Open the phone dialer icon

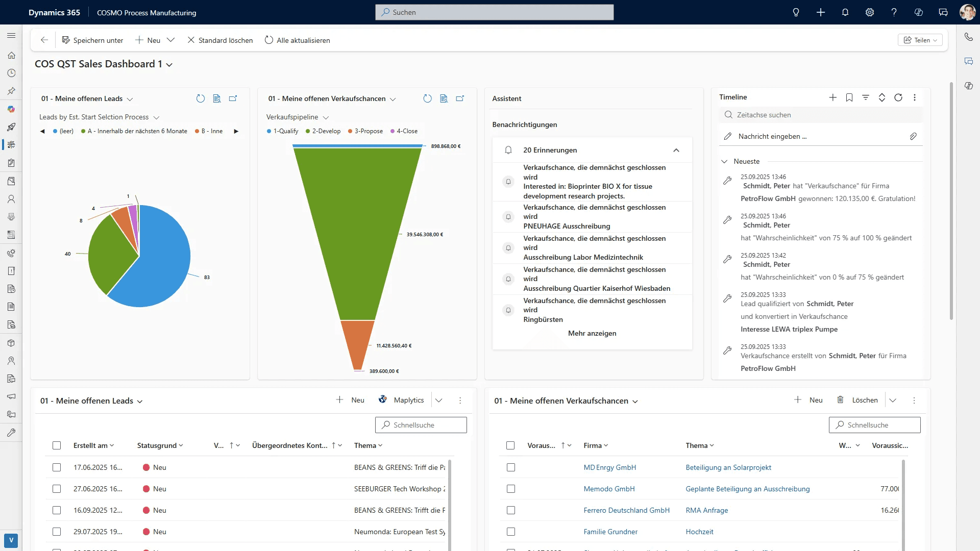coord(969,37)
